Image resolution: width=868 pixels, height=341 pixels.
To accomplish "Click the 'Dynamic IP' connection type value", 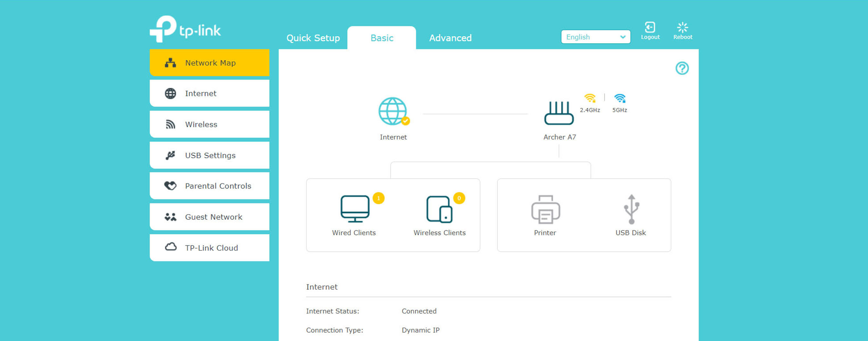I will (420, 330).
